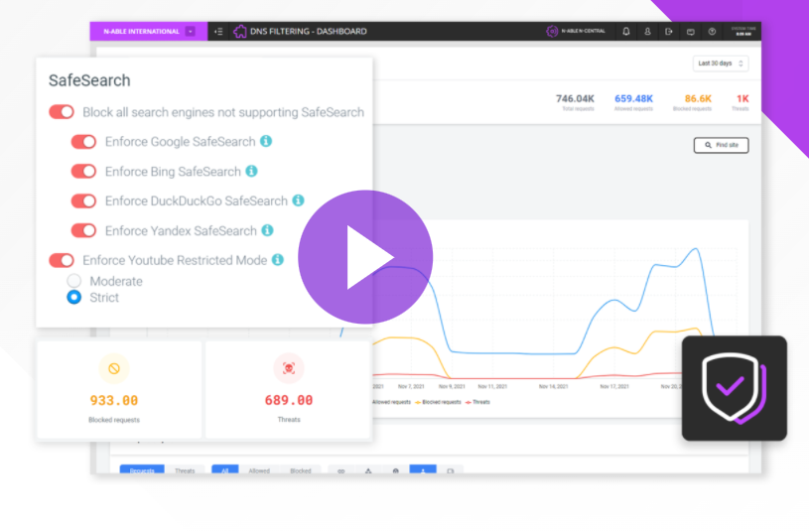Screen dimensions: 809x532
Task: Select the Moderate radio option
Action: click(74, 281)
